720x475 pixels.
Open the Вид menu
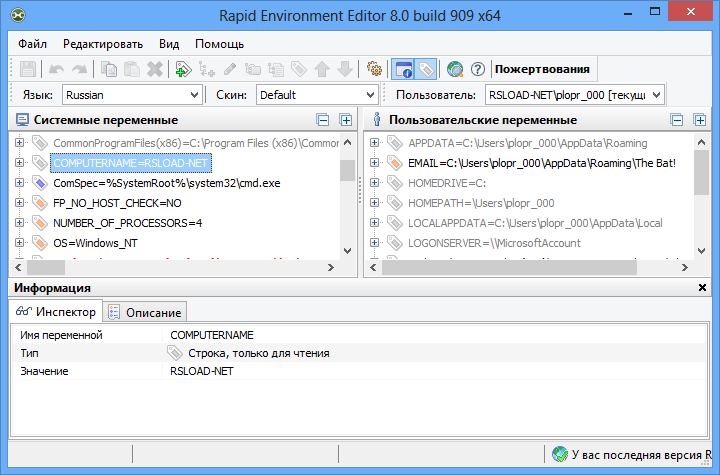169,44
